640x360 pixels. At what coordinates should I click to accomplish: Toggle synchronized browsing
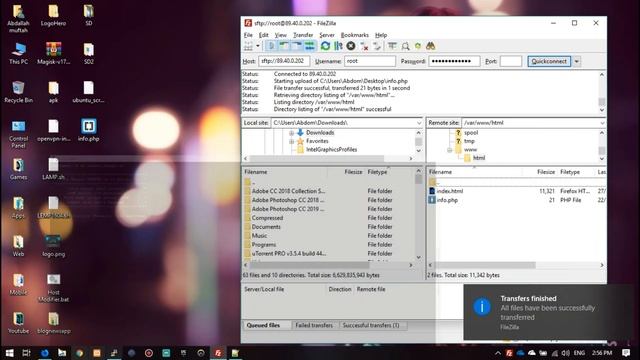click(418, 46)
